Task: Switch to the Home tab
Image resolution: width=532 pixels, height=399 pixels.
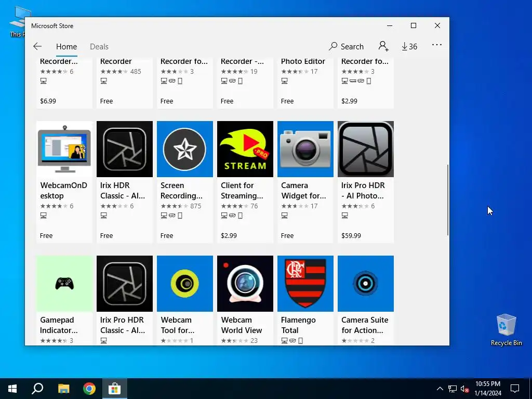Action: tap(66, 46)
